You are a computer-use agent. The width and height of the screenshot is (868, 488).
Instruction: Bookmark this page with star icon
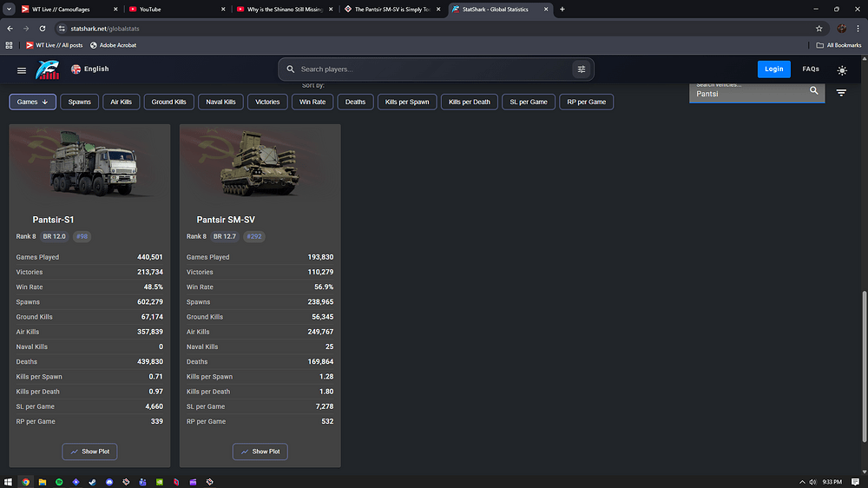click(x=819, y=29)
